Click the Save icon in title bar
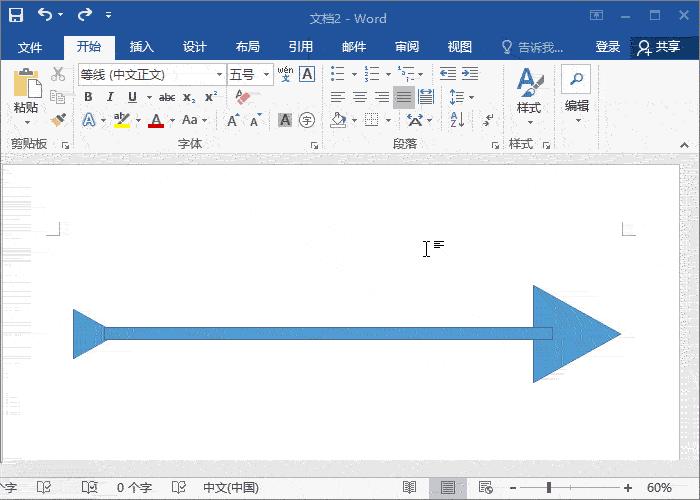700x500 pixels. pyautogui.click(x=16, y=15)
